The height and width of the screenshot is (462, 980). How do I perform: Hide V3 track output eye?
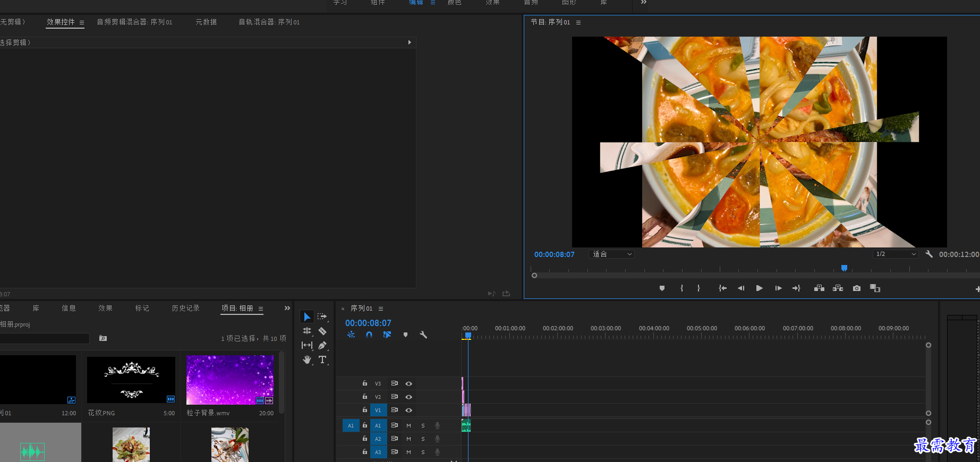(409, 383)
